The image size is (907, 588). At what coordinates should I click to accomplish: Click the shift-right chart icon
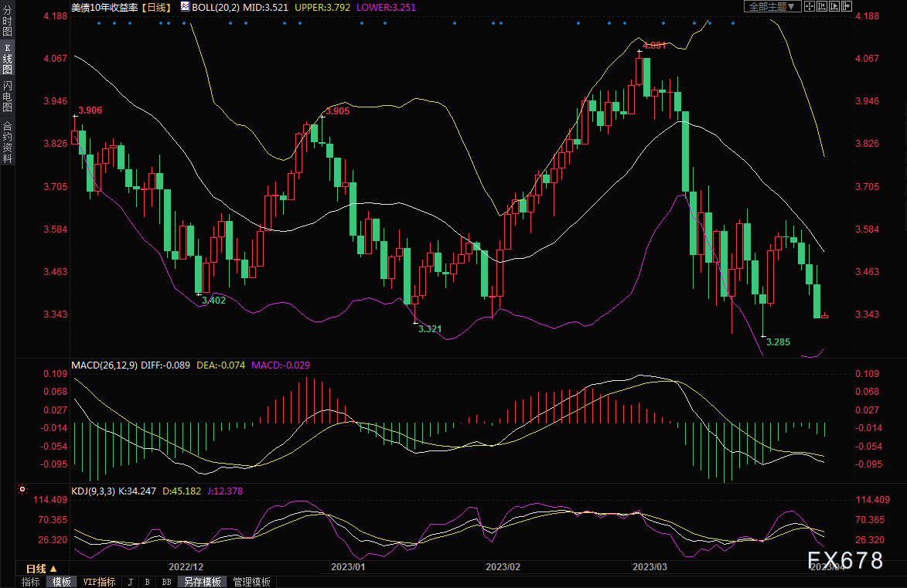coord(846,6)
